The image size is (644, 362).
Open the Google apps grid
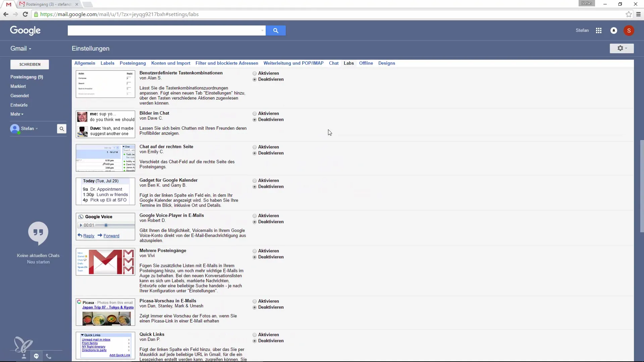(599, 31)
